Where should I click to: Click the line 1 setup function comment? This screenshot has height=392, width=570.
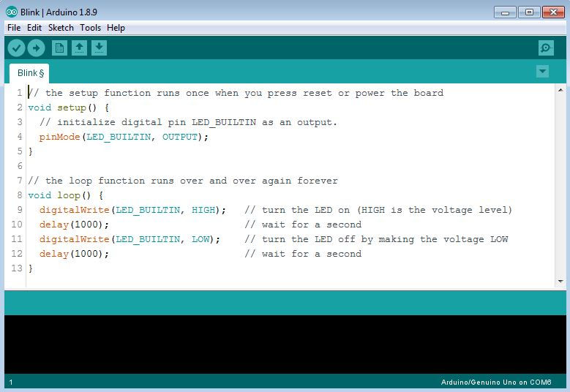coord(236,93)
